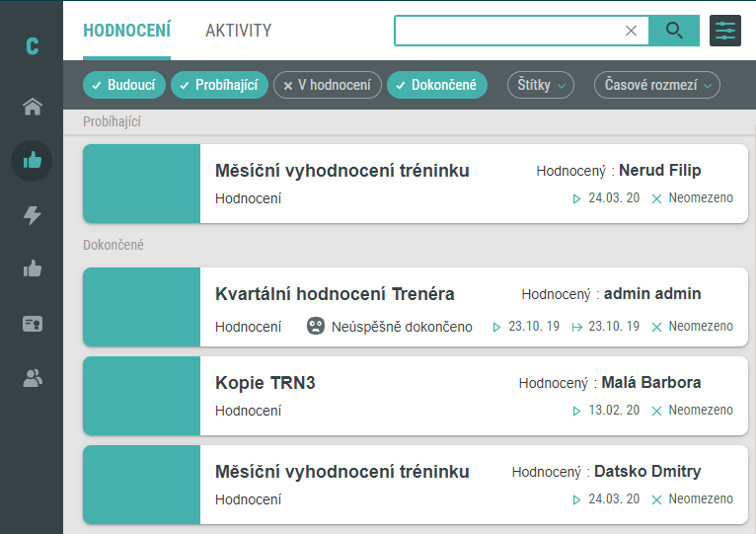This screenshot has width=756, height=534.
Task: Switch to the AKTIVITY tab
Action: pyautogui.click(x=239, y=31)
